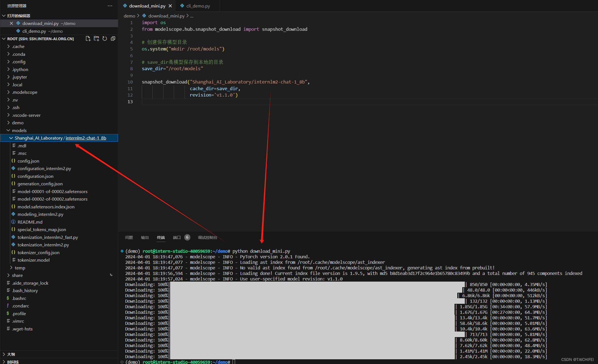Open the Problems panel tab
598x364 pixels.
129,237
